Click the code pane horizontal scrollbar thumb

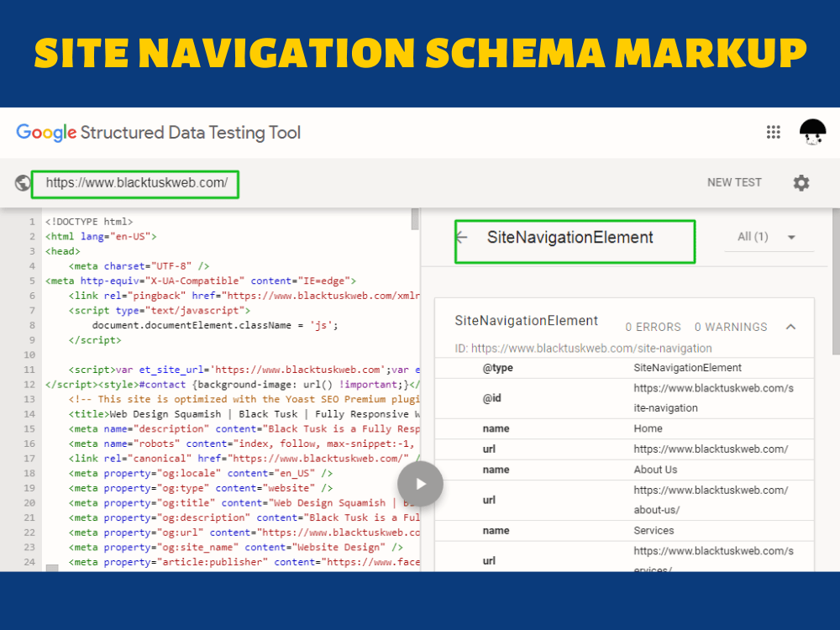(52, 568)
